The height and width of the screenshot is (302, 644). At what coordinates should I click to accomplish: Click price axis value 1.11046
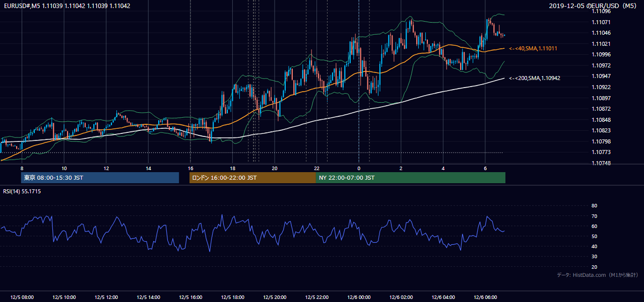click(601, 33)
